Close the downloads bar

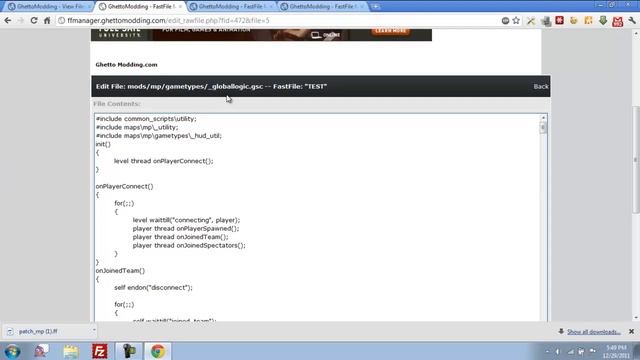click(x=631, y=331)
